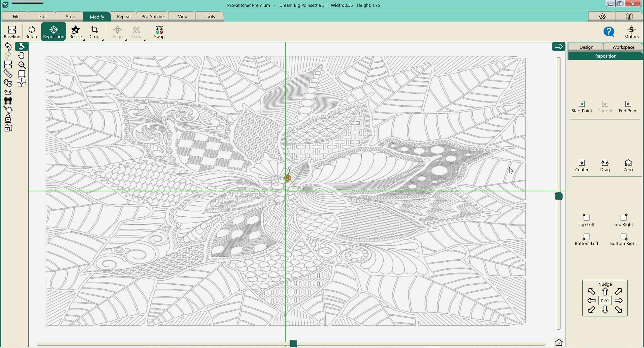Toggle the vertical lock icon
644x348 pixels.
[x=8, y=128]
